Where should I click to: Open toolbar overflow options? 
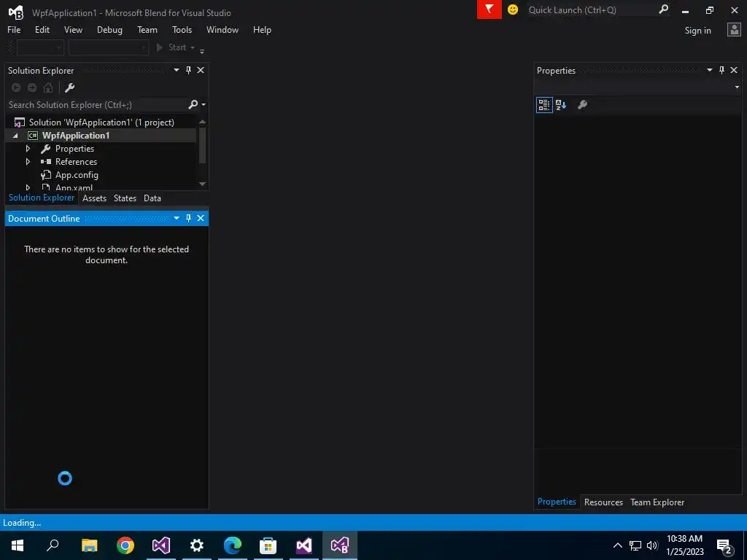[202, 50]
